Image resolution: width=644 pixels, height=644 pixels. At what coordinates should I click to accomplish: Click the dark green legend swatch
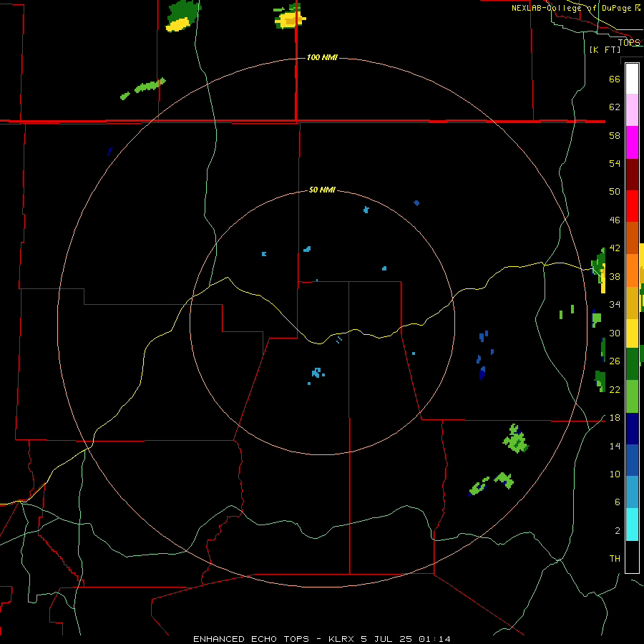pos(632,364)
